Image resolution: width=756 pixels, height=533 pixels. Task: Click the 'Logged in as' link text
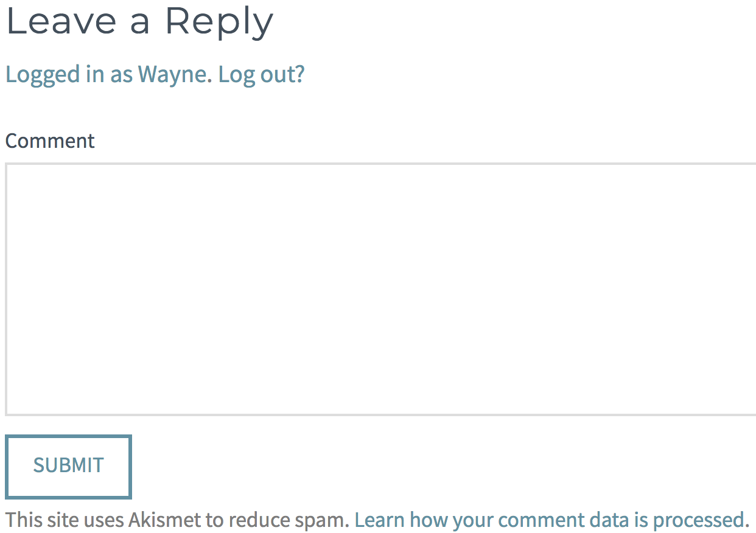[69, 74]
